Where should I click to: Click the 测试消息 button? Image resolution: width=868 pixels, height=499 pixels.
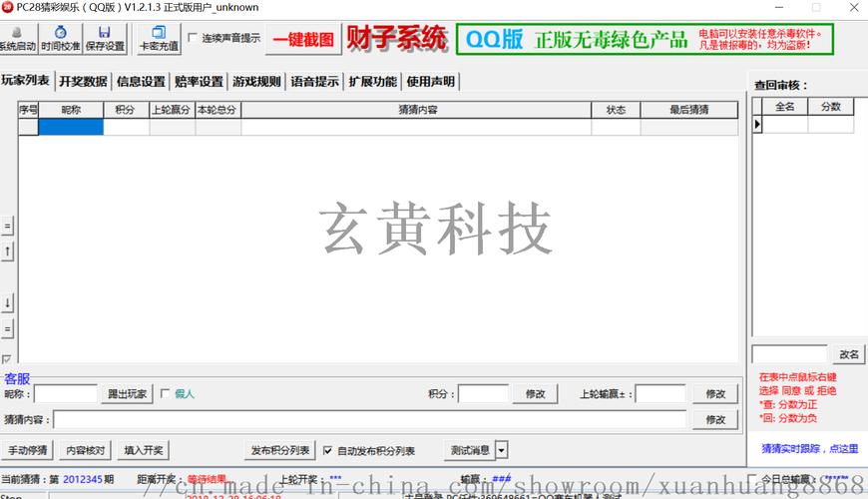click(470, 450)
